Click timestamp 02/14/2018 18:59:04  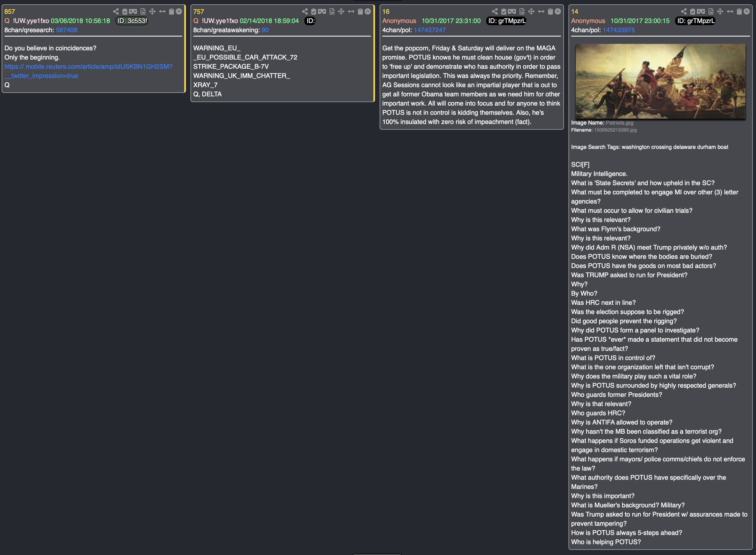pyautogui.click(x=269, y=21)
